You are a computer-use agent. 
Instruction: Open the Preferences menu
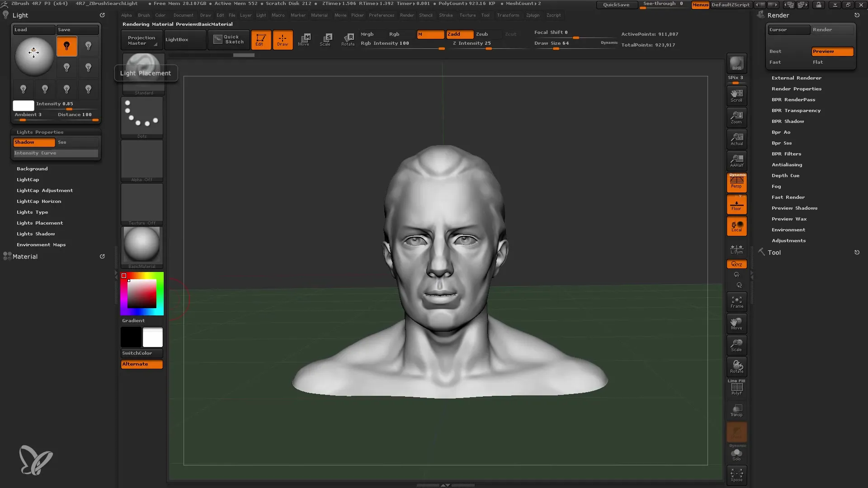pos(382,15)
